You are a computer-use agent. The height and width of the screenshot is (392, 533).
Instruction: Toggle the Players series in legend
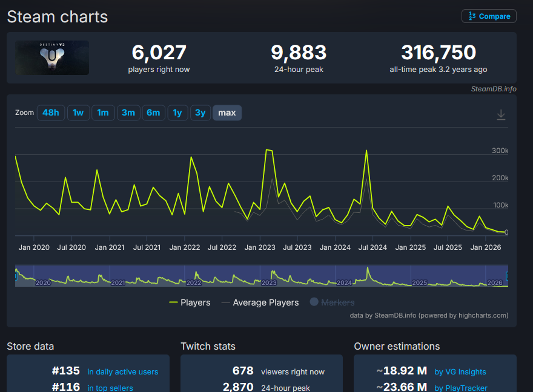click(x=190, y=302)
